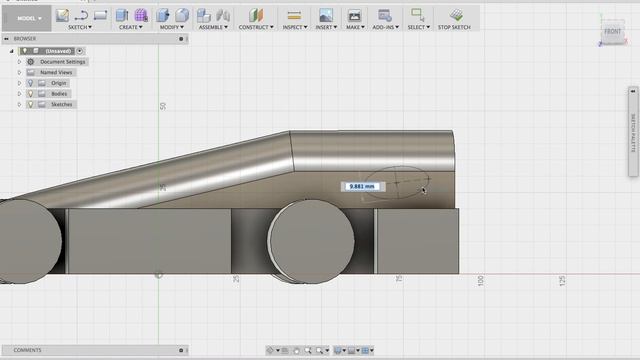Select the Zoom magnifier tool

[x=308, y=350]
